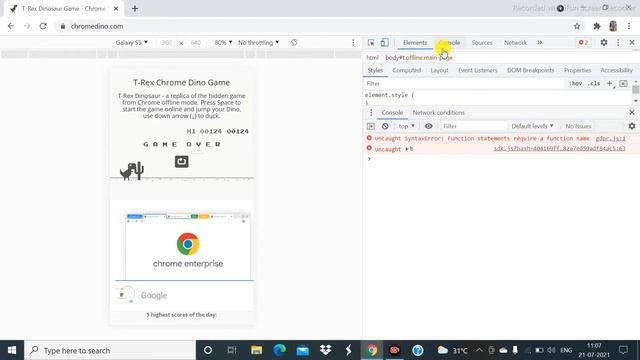Open the No throttling dropdown
The height and width of the screenshot is (360, 640).
(x=258, y=42)
